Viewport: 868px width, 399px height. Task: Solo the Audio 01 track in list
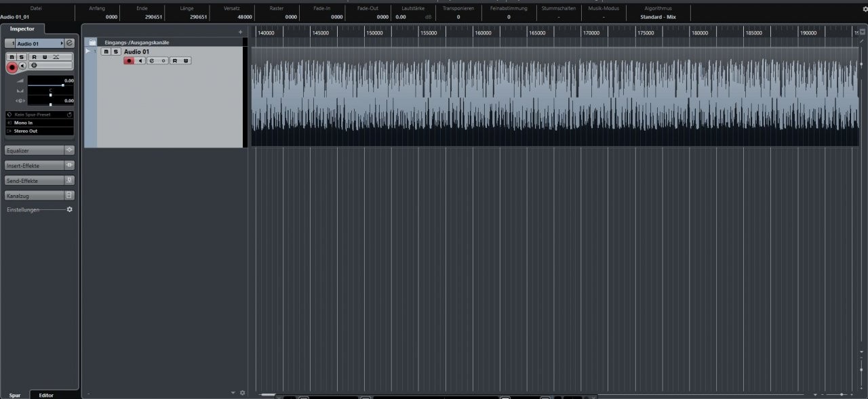(x=116, y=51)
